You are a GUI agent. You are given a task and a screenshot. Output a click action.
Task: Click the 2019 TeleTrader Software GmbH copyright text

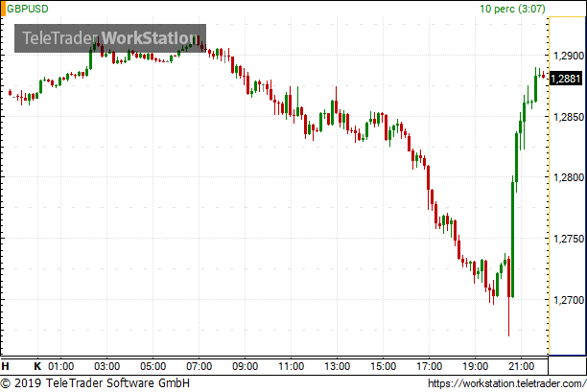pos(95,383)
